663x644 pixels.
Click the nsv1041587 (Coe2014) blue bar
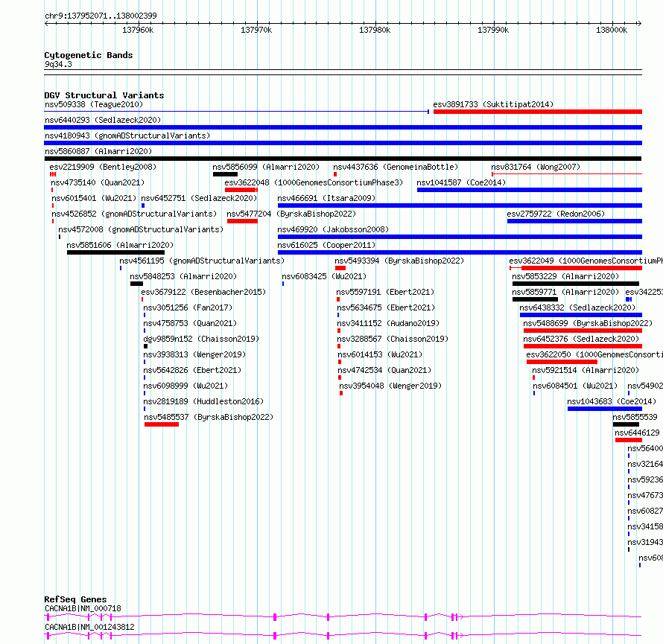[x=530, y=190]
